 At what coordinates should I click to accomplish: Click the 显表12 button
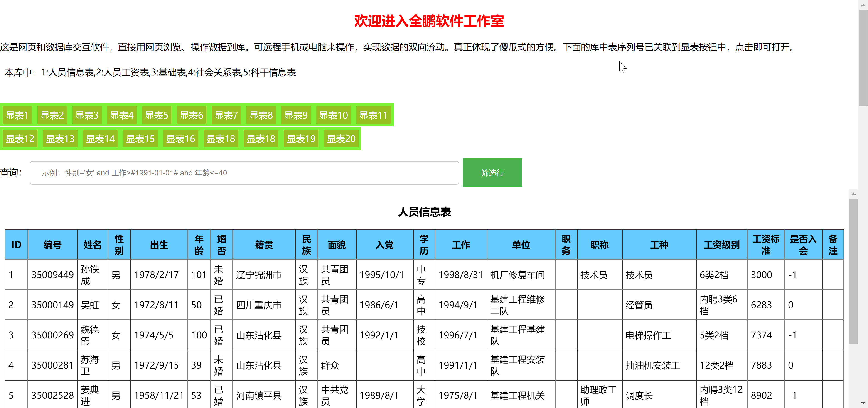[x=20, y=139]
